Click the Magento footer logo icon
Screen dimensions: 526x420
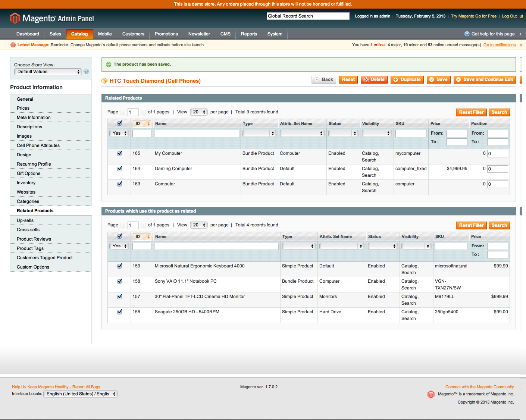pos(431,394)
